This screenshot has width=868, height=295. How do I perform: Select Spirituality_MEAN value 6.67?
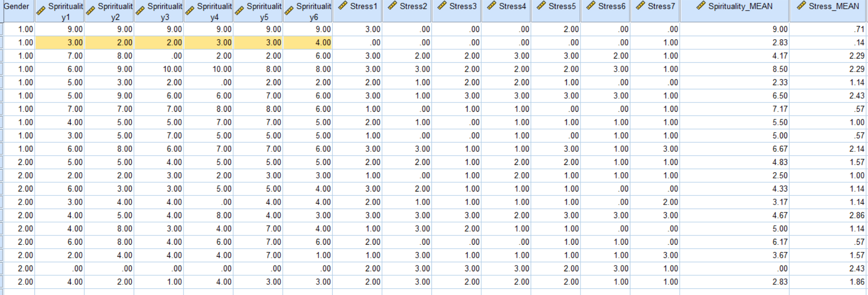tap(780, 149)
